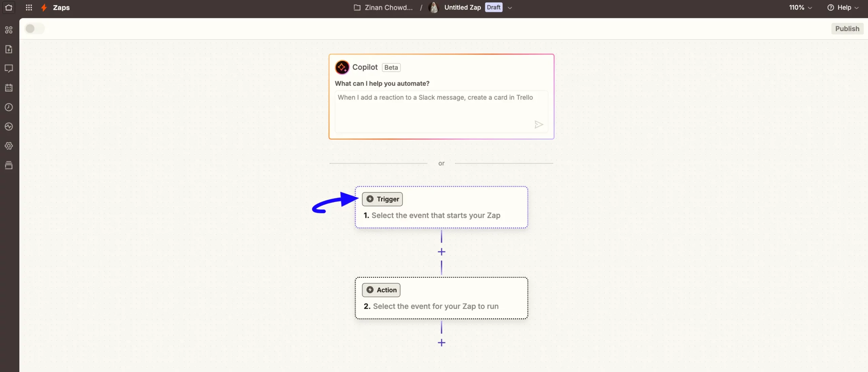Toggle the Zap on/off switch
The height and width of the screenshot is (372, 868).
35,28
